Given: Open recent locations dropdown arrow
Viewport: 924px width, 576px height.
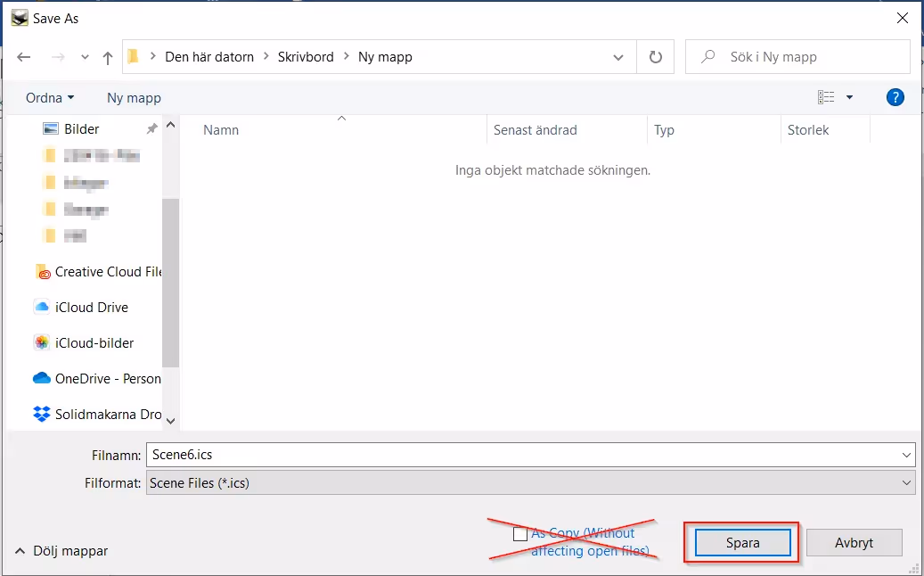Looking at the screenshot, I should pos(85,57).
